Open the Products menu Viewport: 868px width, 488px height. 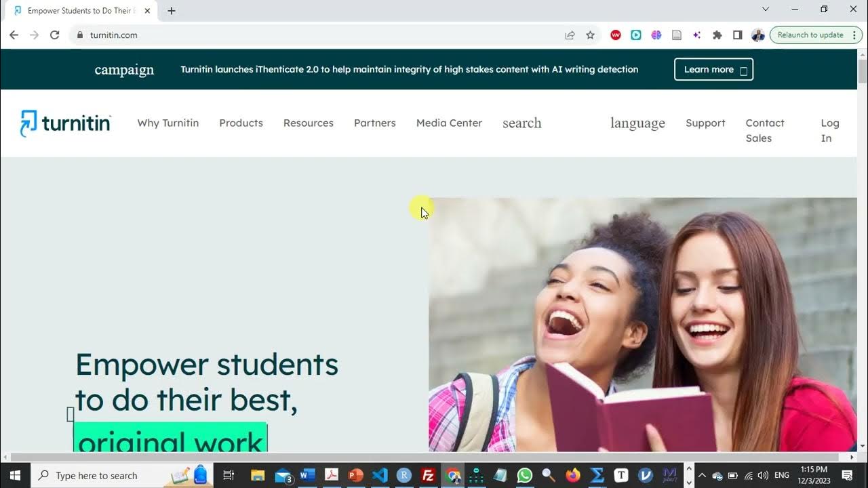[x=241, y=123]
